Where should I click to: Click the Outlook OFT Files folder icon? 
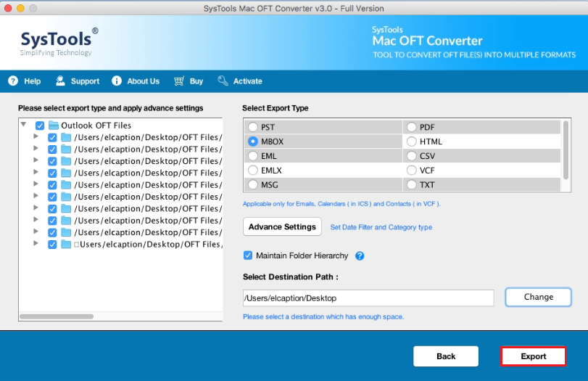tap(54, 126)
